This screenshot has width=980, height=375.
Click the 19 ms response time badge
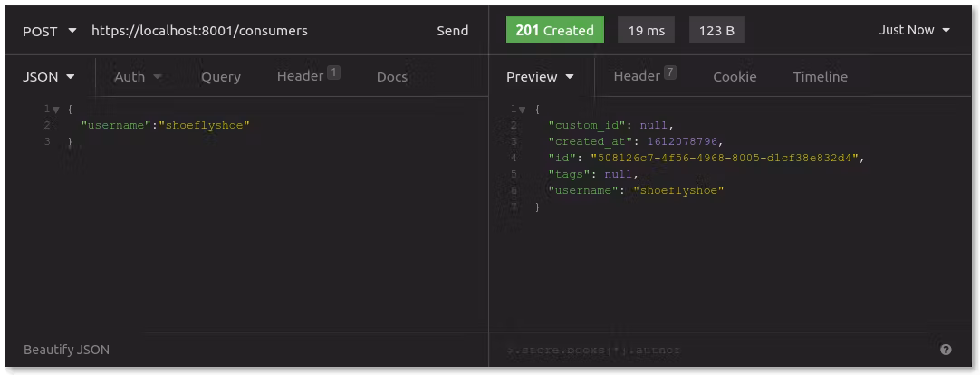click(646, 31)
